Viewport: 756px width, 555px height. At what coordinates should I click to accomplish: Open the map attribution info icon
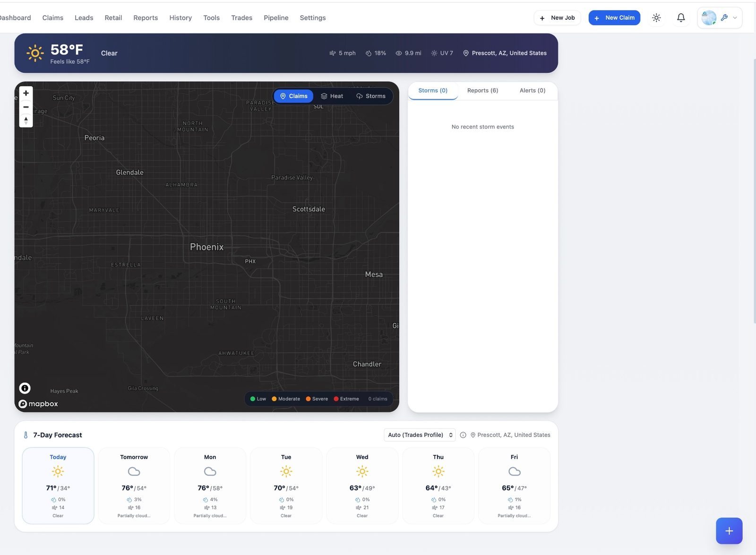tap(25, 388)
